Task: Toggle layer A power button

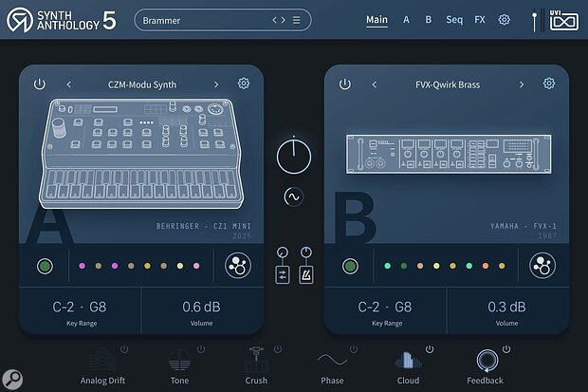Action: [x=40, y=84]
